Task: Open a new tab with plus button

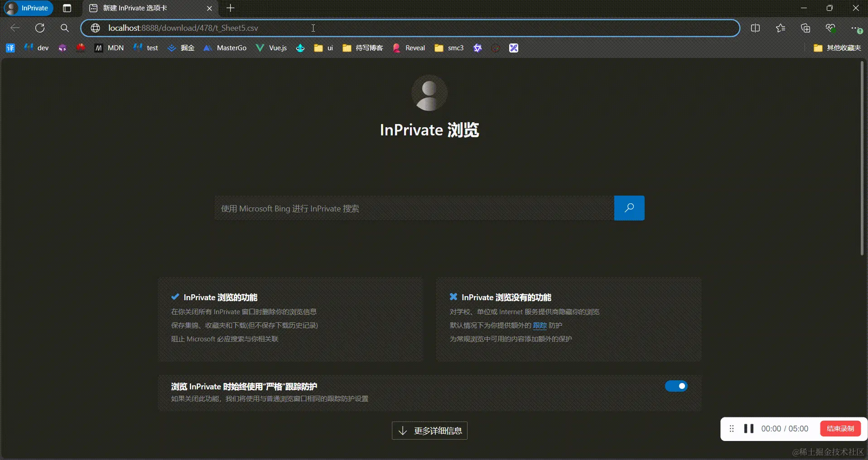Action: (231, 8)
